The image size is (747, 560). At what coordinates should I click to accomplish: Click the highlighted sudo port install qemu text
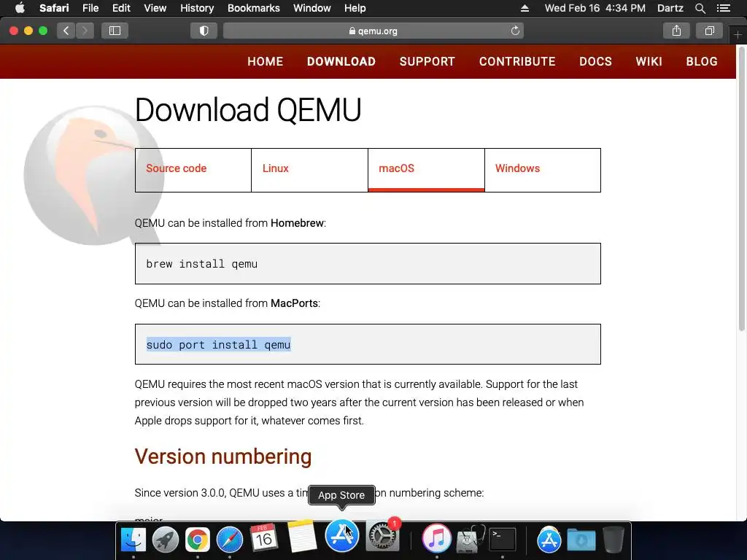click(x=218, y=344)
